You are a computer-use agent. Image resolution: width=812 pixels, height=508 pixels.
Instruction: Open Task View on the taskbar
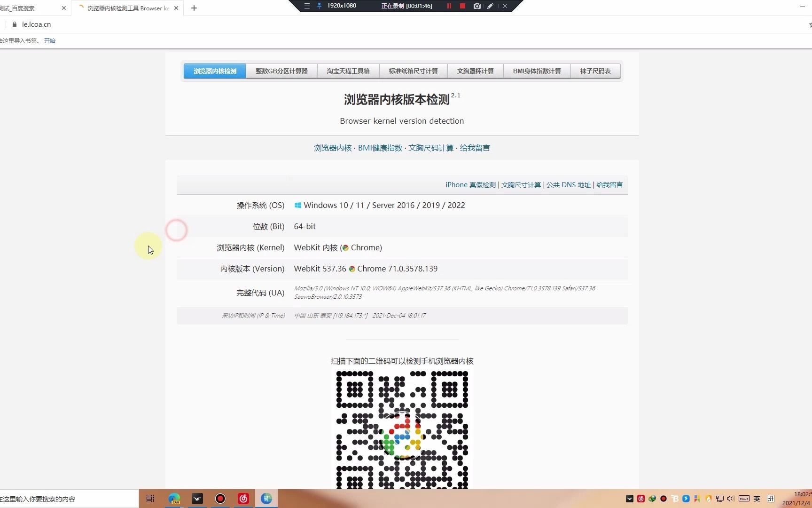click(150, 499)
